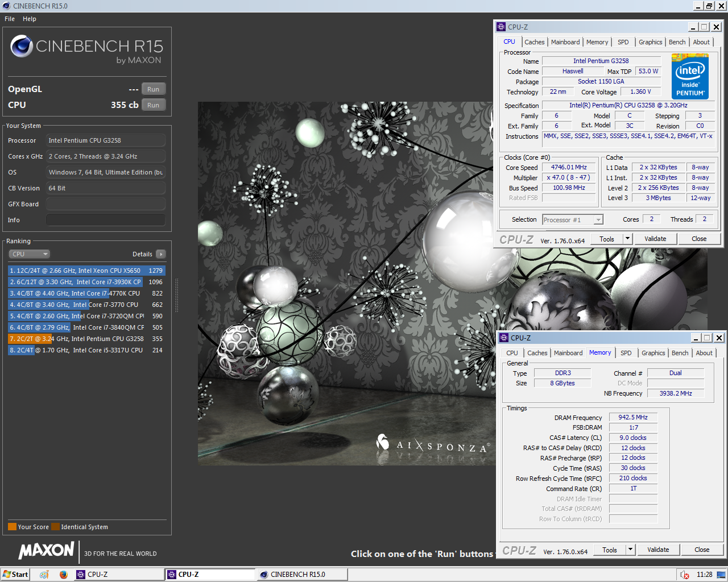Click Close button in upper CPU-Z window
Viewport: 728px width, 582px height.
pyautogui.click(x=699, y=239)
